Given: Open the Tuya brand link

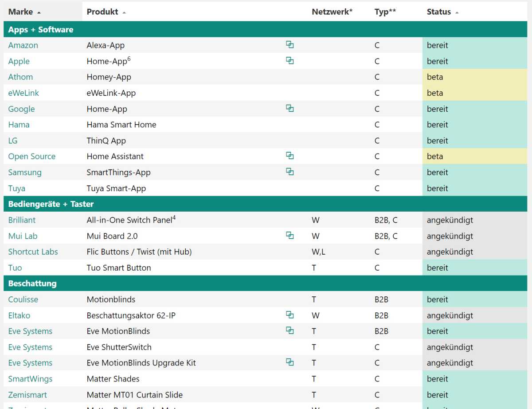Looking at the screenshot, I should [17, 188].
